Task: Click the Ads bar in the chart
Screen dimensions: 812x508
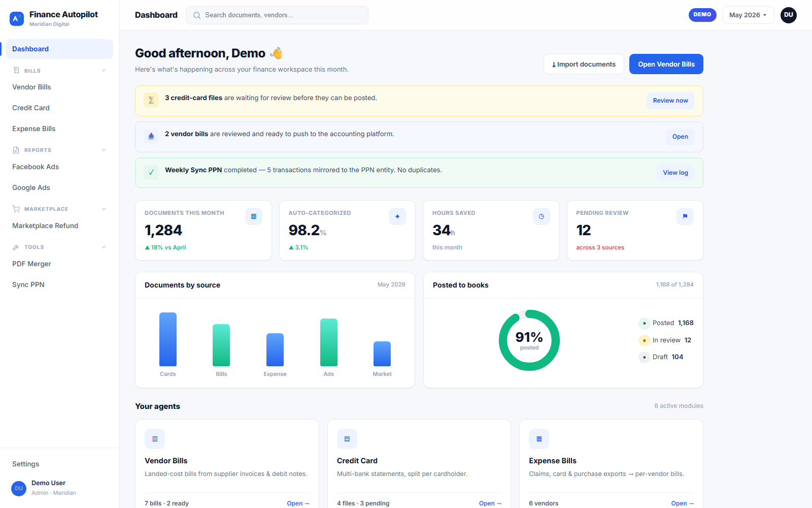Action: click(329, 342)
